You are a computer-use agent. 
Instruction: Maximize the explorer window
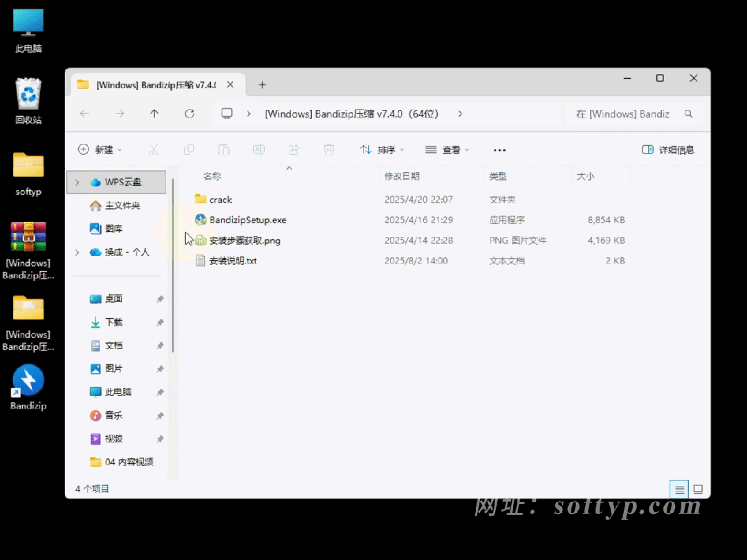660,78
